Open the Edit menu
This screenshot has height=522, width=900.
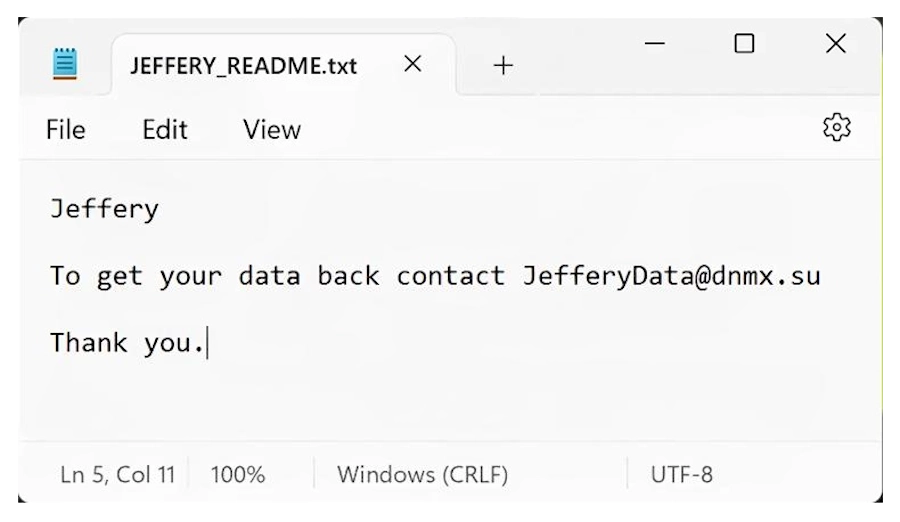click(165, 129)
